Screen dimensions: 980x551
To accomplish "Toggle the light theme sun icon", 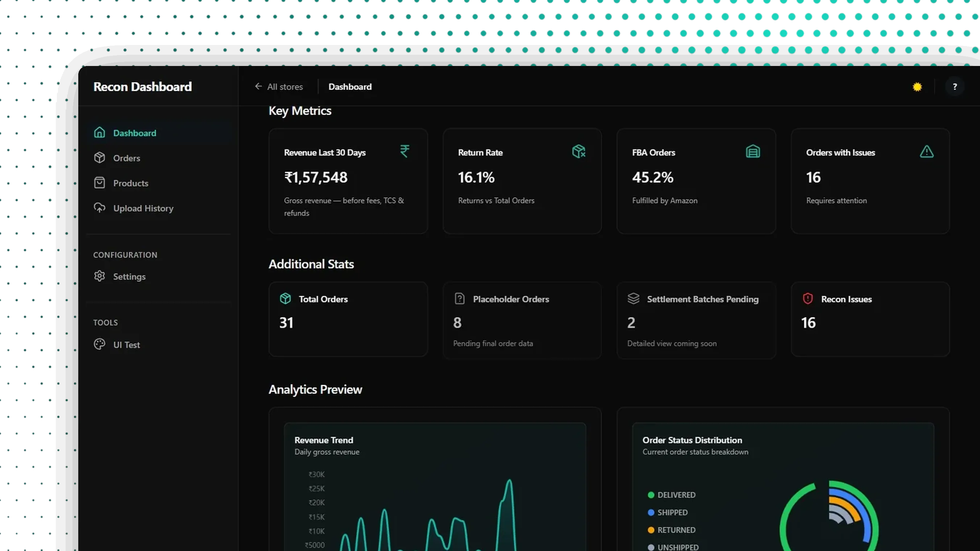I will click(x=917, y=87).
